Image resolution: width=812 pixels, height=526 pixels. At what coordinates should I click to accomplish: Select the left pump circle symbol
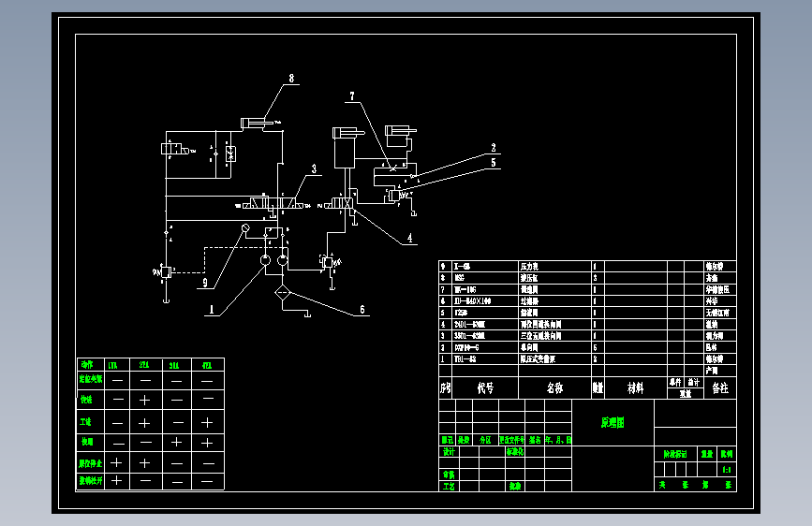pos(265,260)
